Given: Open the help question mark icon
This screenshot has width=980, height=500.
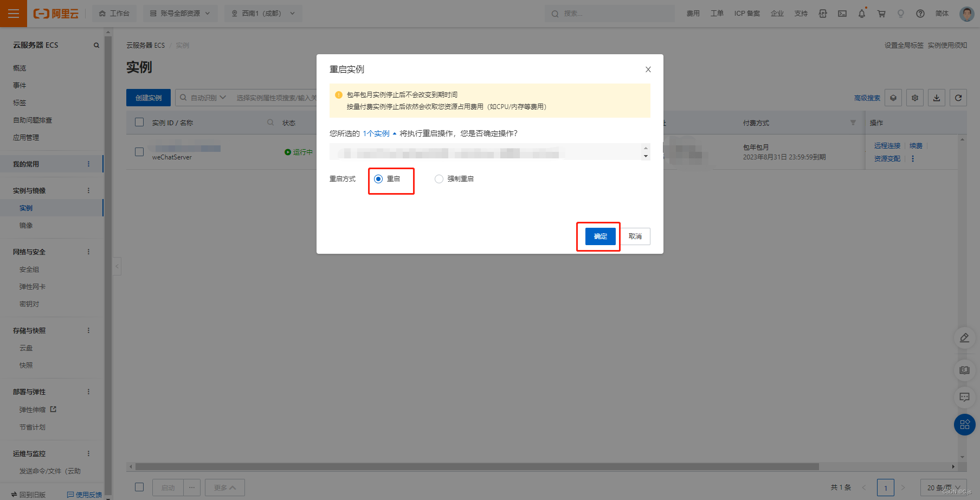Looking at the screenshot, I should tap(920, 14).
